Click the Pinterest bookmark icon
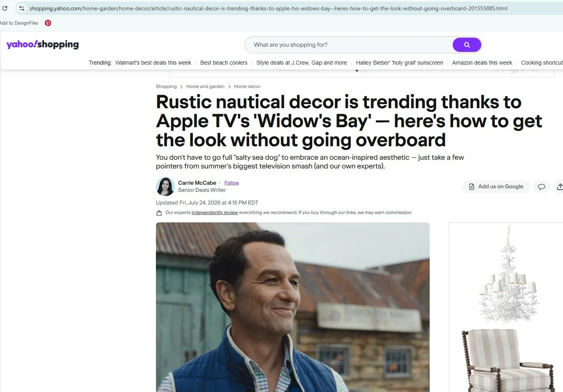This screenshot has width=563, height=392. coord(48,23)
